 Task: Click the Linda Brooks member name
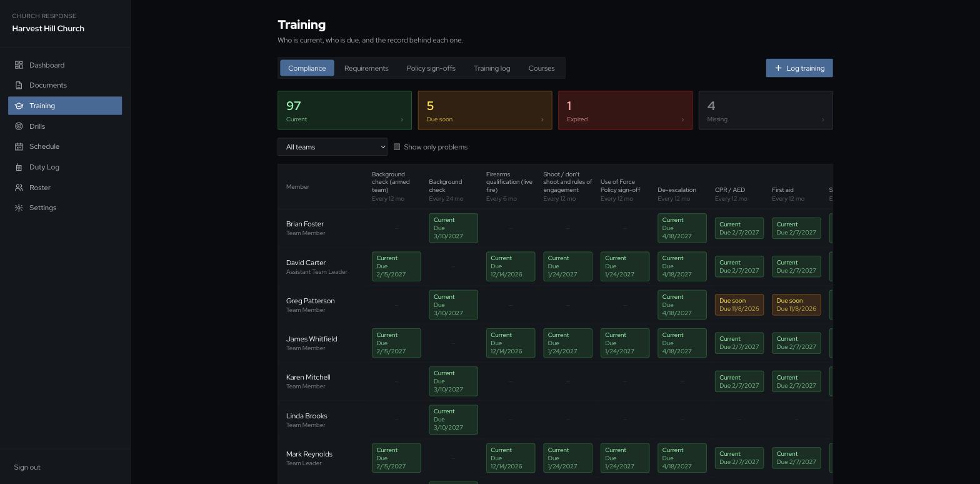(x=306, y=416)
